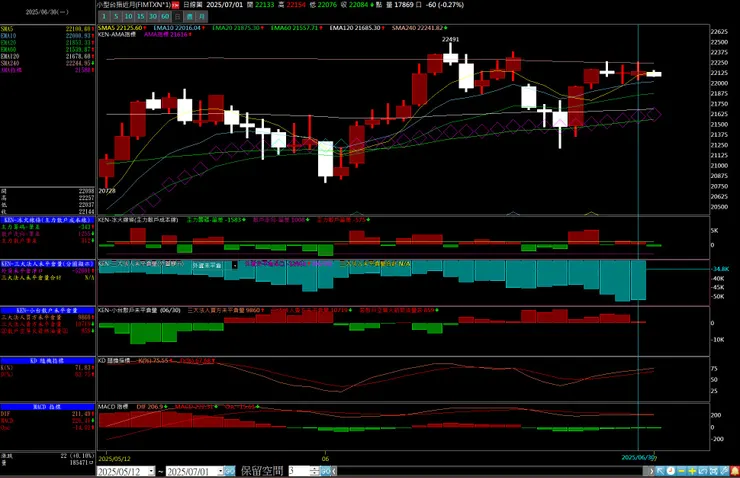Open the end date 2025/07/01 dropdown arrow

pos(220,471)
